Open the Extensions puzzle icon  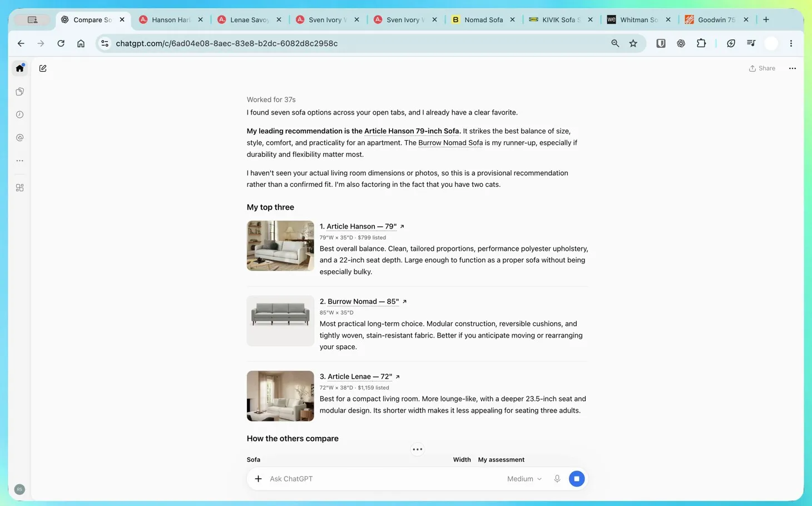click(701, 43)
